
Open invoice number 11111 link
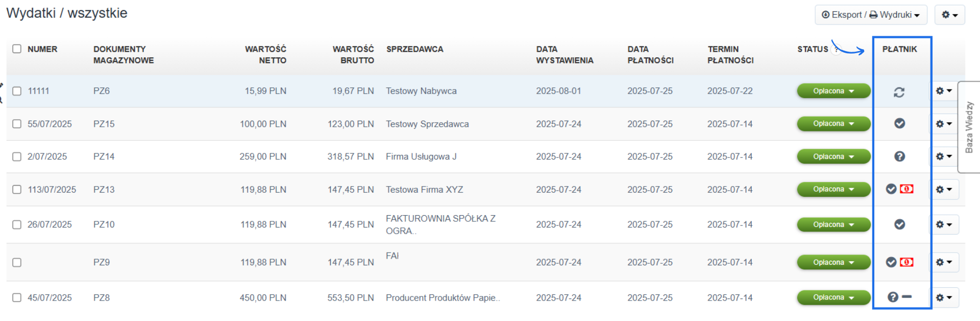[x=38, y=91]
